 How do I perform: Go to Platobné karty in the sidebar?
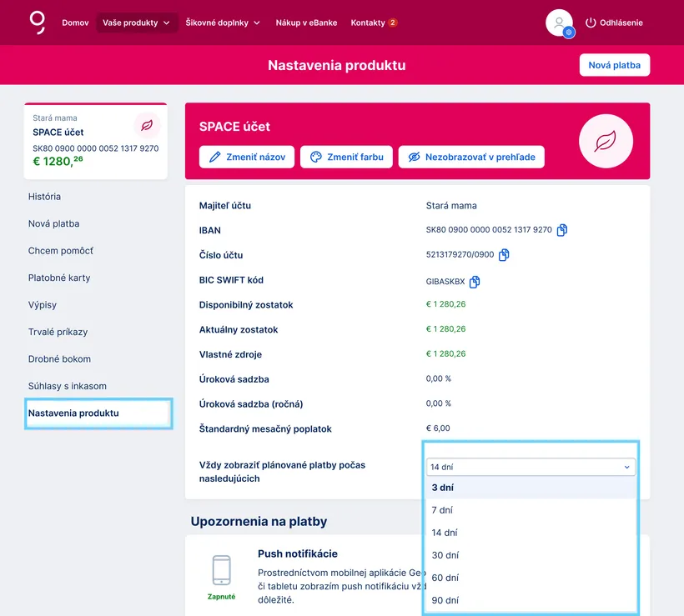[59, 278]
